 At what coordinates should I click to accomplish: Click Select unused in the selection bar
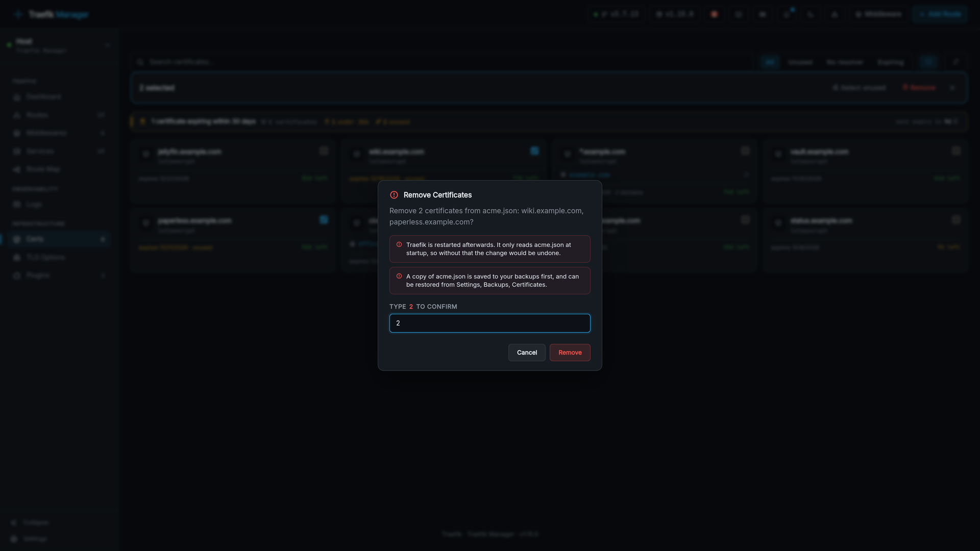(x=859, y=88)
